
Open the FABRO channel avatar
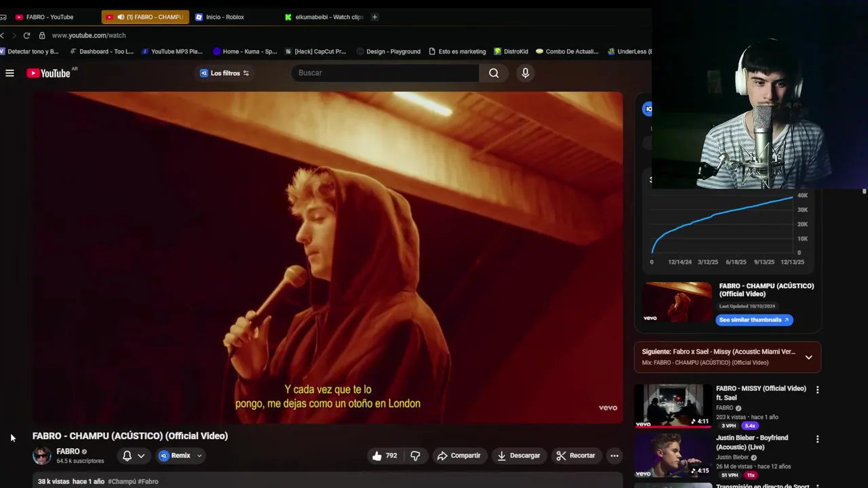(42, 455)
